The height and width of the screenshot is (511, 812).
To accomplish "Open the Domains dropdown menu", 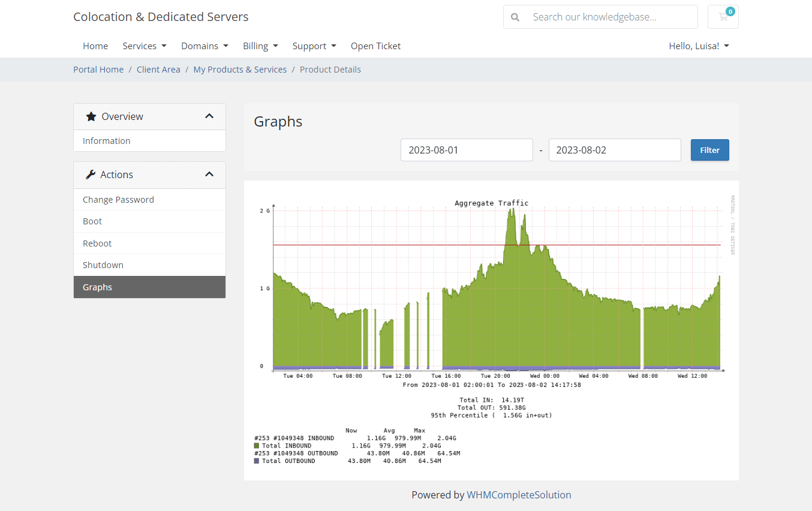I will (204, 46).
